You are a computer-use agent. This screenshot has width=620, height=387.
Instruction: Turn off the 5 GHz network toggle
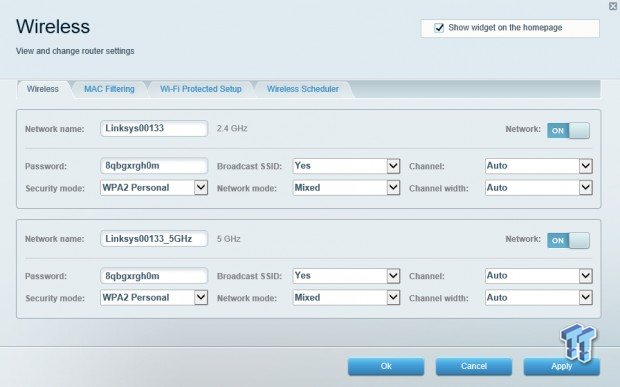[x=568, y=240]
